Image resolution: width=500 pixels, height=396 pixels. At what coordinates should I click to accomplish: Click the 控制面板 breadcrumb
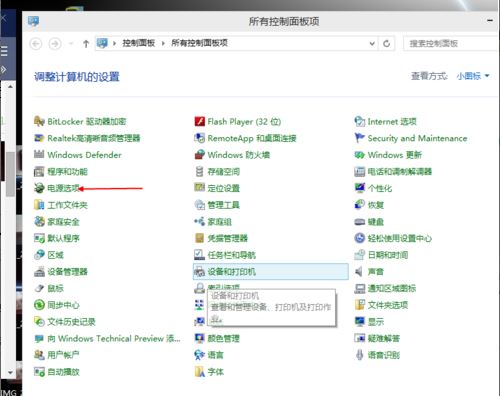coord(139,43)
